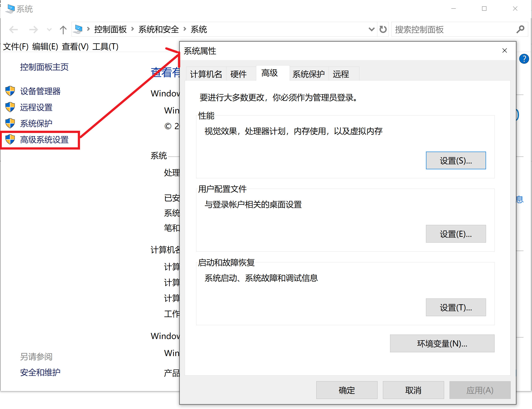The width and height of the screenshot is (532, 409).
Task: Click the search magnifier icon
Action: [x=520, y=29]
